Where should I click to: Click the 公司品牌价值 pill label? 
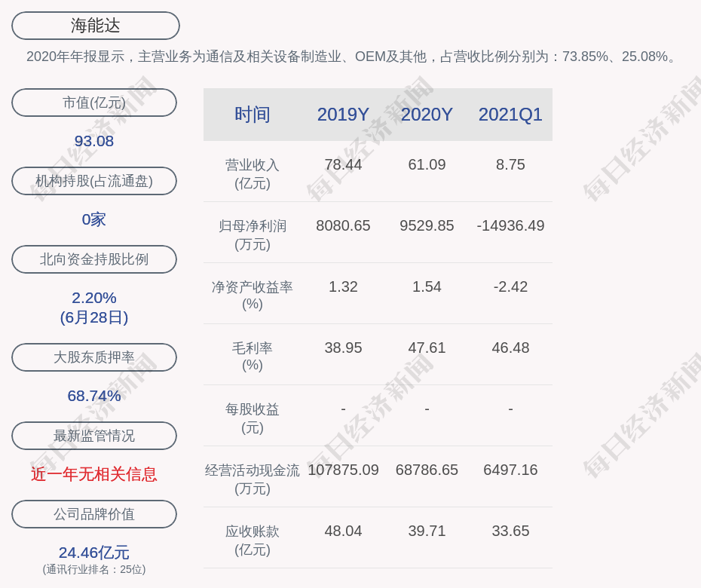click(x=94, y=514)
